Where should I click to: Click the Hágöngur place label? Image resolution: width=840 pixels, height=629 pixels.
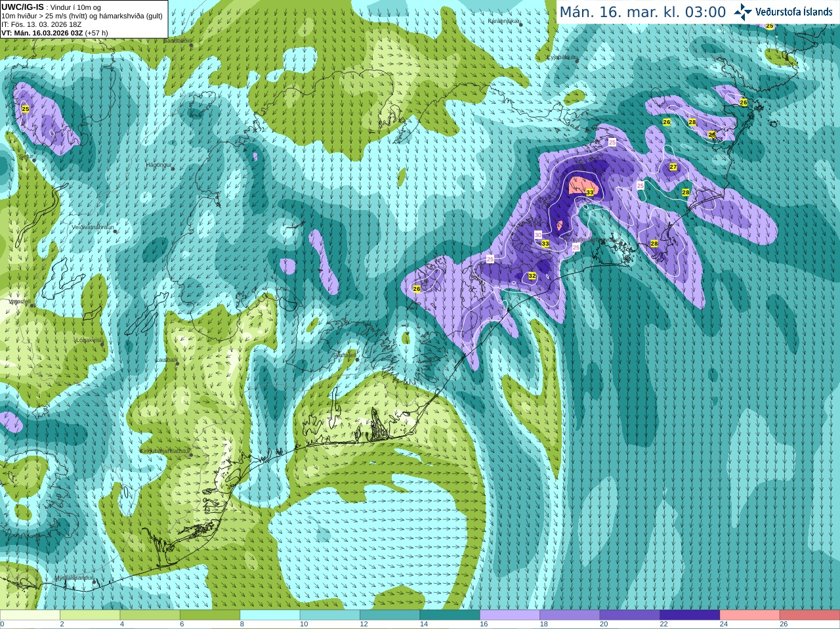pos(158,165)
